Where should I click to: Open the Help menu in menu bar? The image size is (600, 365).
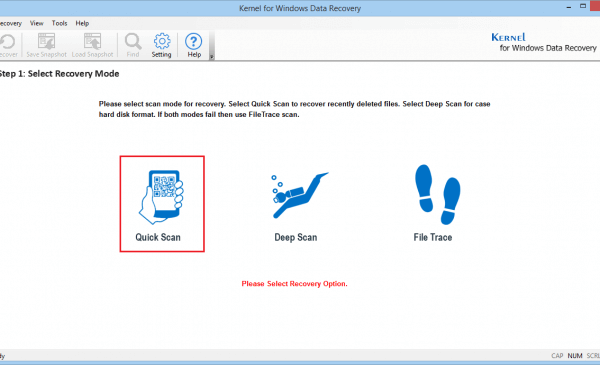point(82,23)
